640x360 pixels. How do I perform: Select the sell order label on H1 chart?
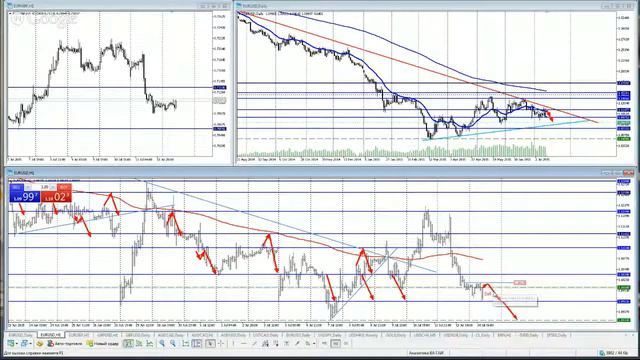[488, 293]
